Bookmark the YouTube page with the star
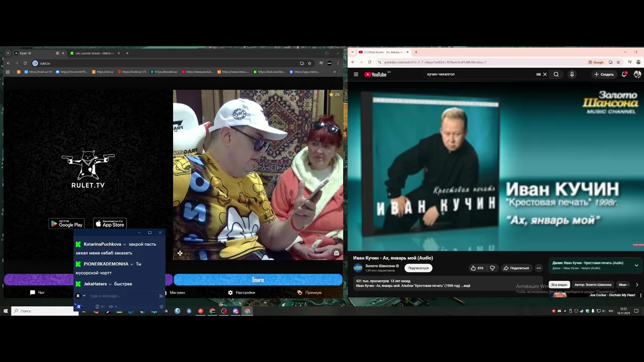This screenshot has height=362, width=644. coord(619,62)
